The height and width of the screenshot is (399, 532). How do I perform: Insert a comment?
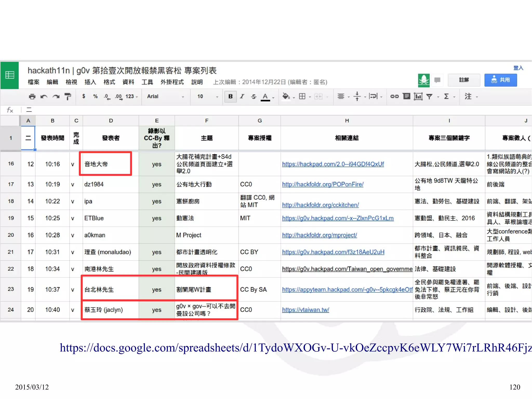point(407,96)
